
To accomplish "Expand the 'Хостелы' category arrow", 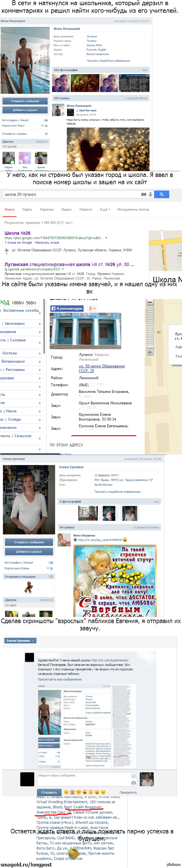I will (40, 354).
